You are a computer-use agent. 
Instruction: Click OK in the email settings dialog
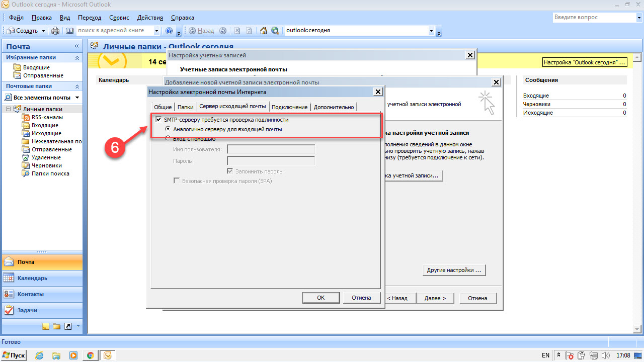321,298
